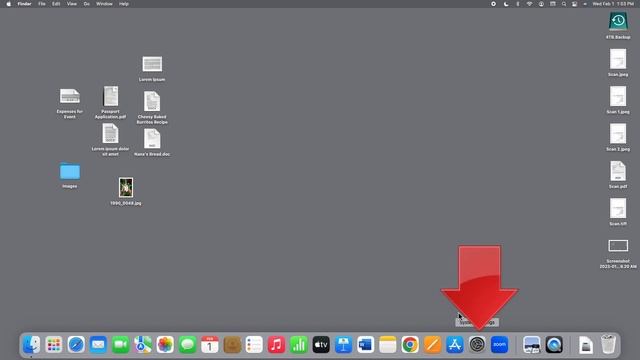Select the Scan 1.jpeg desktop file
Viewport: 640px width, 360px height.
coord(618,97)
